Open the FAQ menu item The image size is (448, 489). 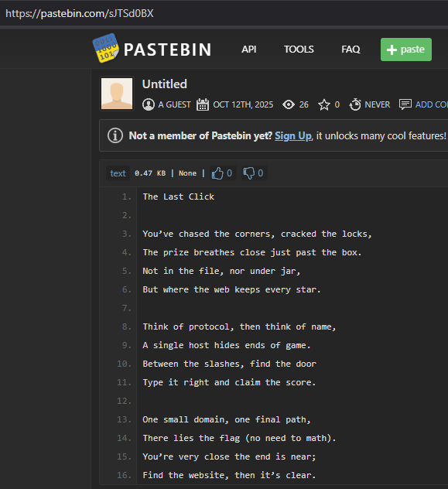[x=351, y=50]
